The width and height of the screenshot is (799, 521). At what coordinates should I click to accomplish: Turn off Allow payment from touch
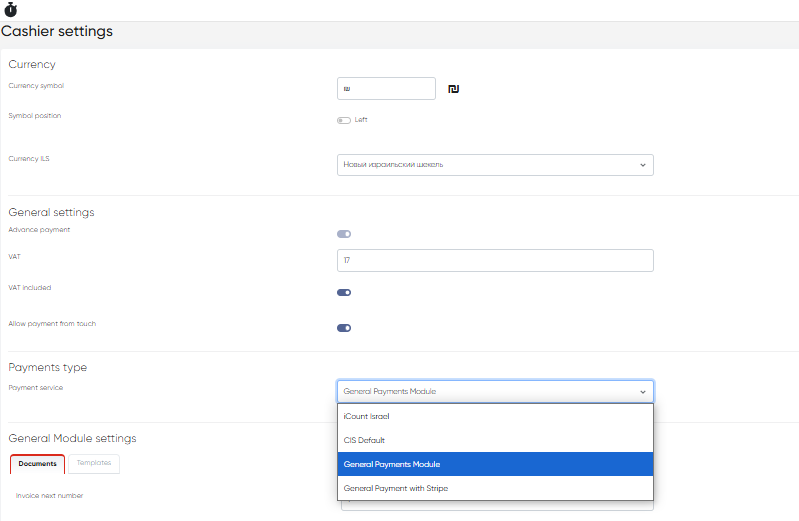click(344, 328)
